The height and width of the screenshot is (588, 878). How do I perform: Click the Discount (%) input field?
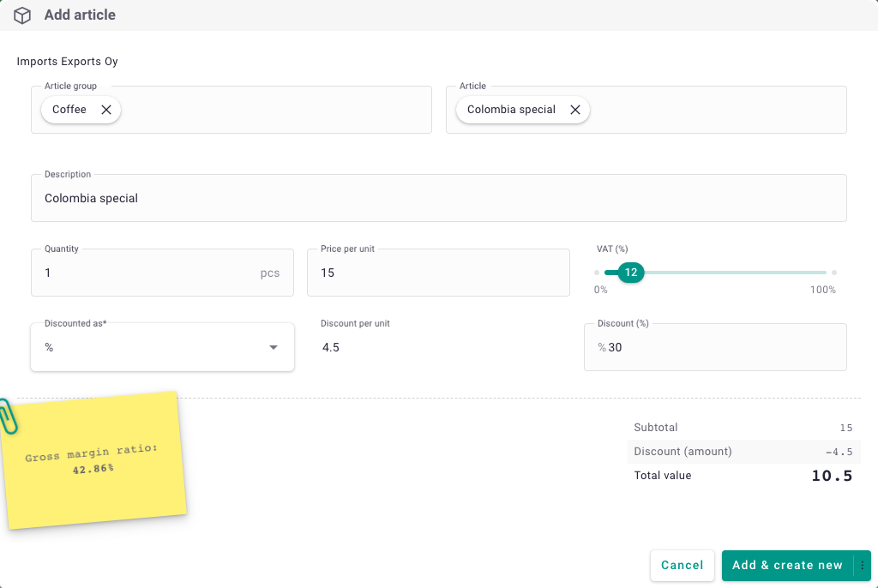(x=720, y=348)
